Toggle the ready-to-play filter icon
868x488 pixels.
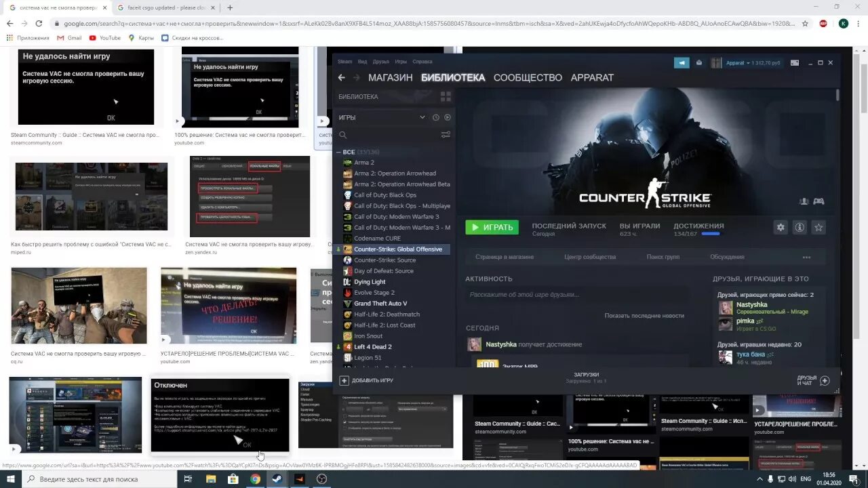tap(447, 117)
